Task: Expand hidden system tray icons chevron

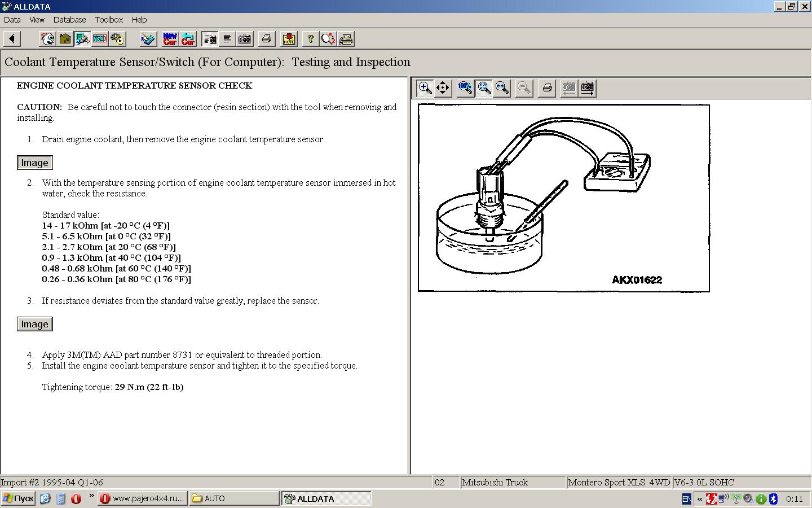Action: click(x=700, y=499)
